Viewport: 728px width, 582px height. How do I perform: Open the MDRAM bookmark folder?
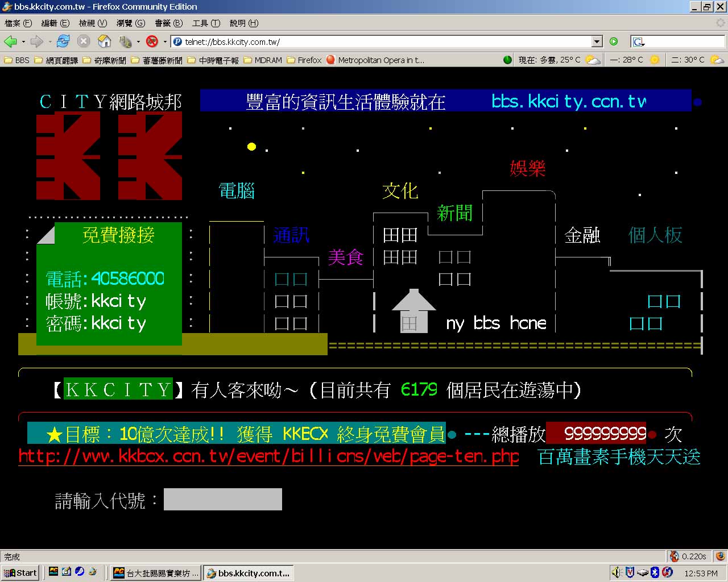point(263,60)
